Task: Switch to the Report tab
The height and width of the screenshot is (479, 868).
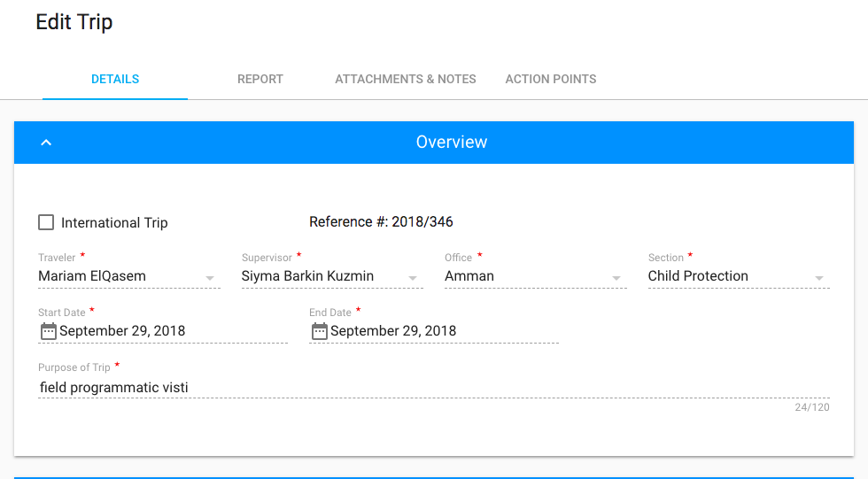Action: coord(260,79)
